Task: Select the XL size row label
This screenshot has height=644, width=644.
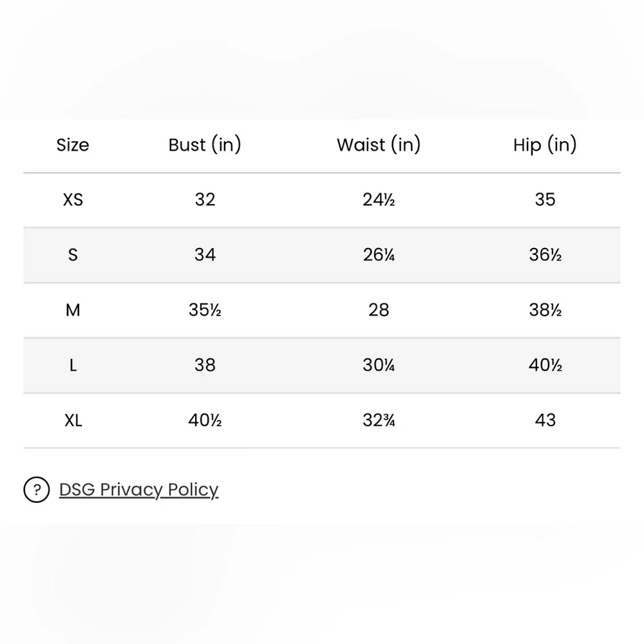Action: click(x=73, y=421)
